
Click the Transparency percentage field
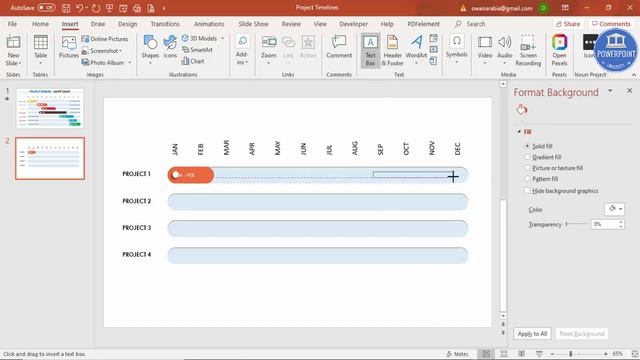(604, 224)
